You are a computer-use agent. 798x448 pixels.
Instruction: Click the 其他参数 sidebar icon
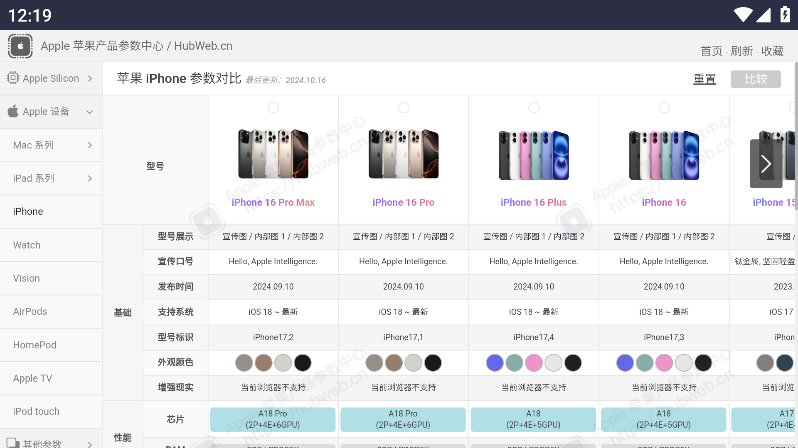click(13, 443)
